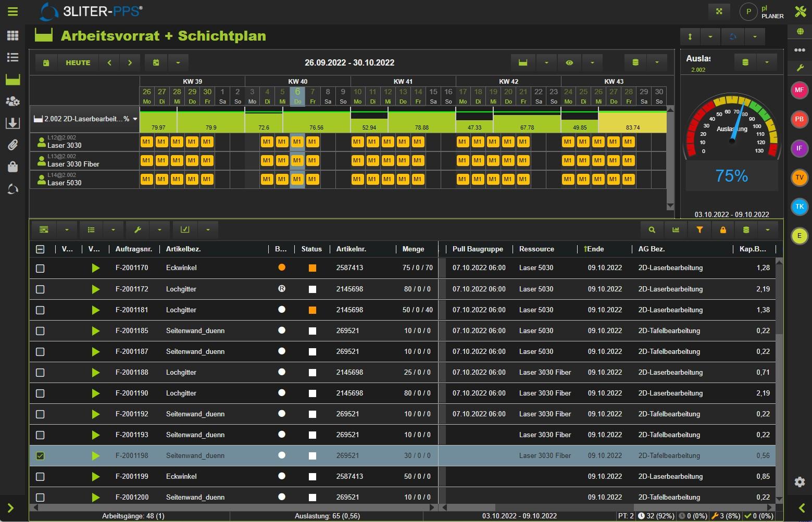Tick the checkbox for order F-2001185

pos(40,331)
